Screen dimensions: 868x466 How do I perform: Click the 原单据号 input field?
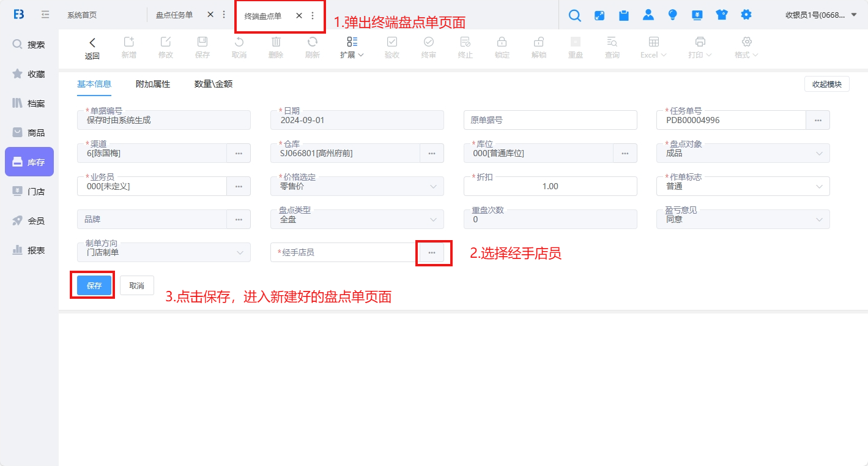551,120
